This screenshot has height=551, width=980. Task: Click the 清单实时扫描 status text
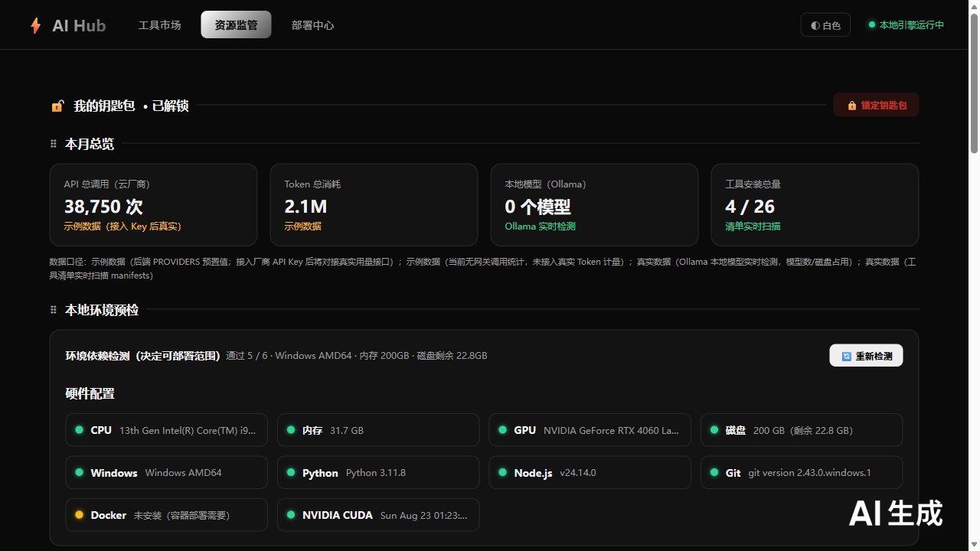click(753, 227)
